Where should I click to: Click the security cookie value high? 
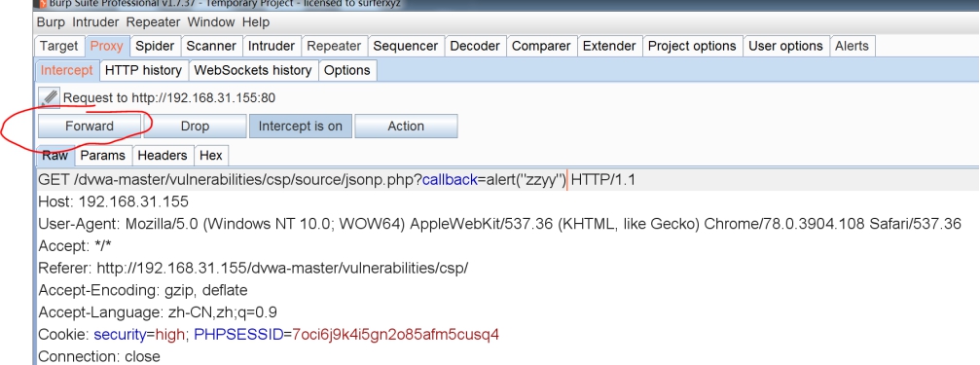tap(170, 335)
